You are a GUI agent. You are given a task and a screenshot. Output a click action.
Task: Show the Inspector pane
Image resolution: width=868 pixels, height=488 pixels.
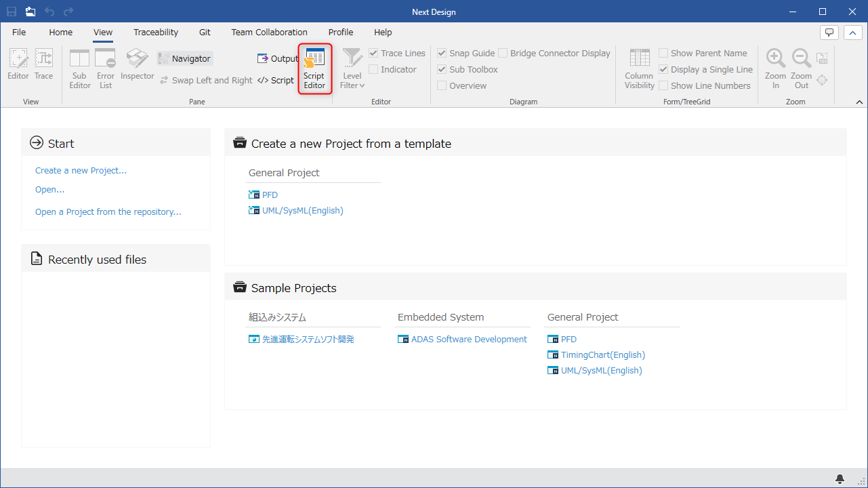[138, 65]
